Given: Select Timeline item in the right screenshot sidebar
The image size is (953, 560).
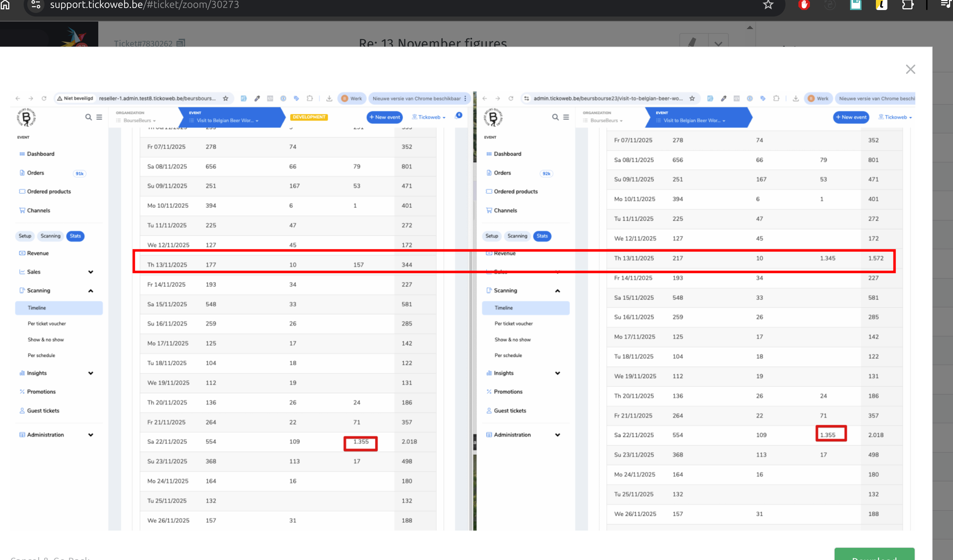Looking at the screenshot, I should [x=503, y=308].
